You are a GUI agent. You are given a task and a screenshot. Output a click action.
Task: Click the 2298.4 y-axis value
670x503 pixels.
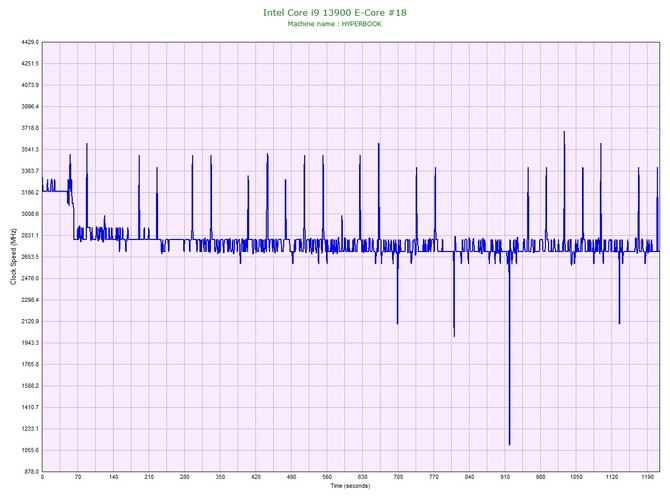(30, 300)
